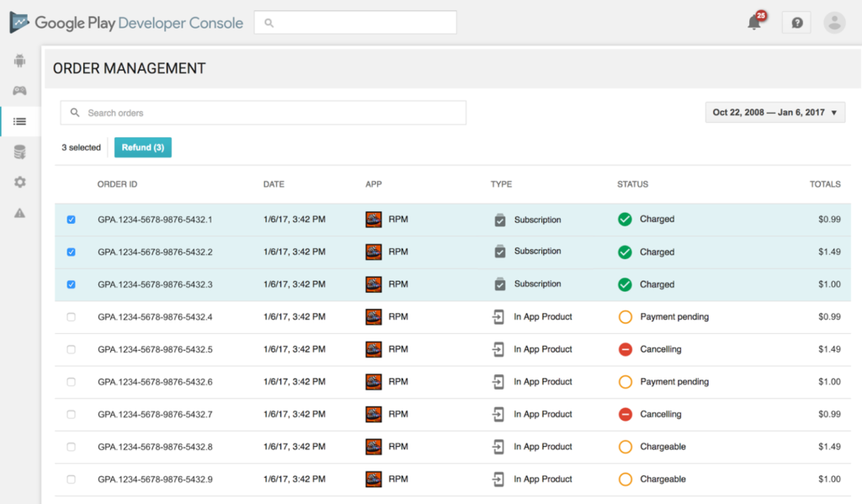Uncheck order ending in 5432.1
The height and width of the screenshot is (504, 862).
pyautogui.click(x=71, y=220)
